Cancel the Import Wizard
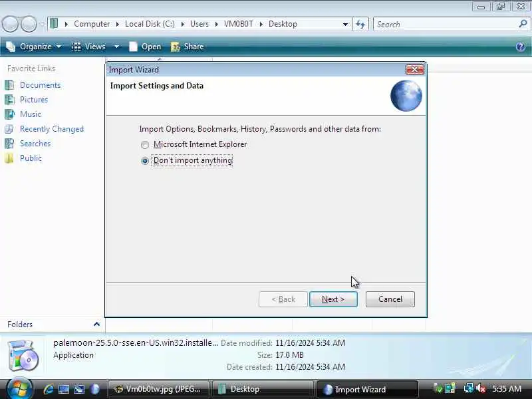 click(x=390, y=299)
